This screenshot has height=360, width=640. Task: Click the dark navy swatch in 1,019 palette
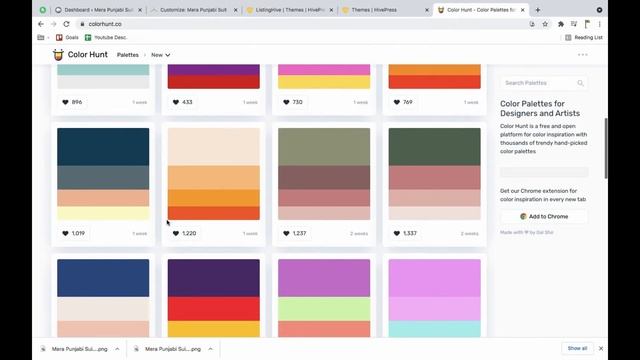(x=103, y=147)
